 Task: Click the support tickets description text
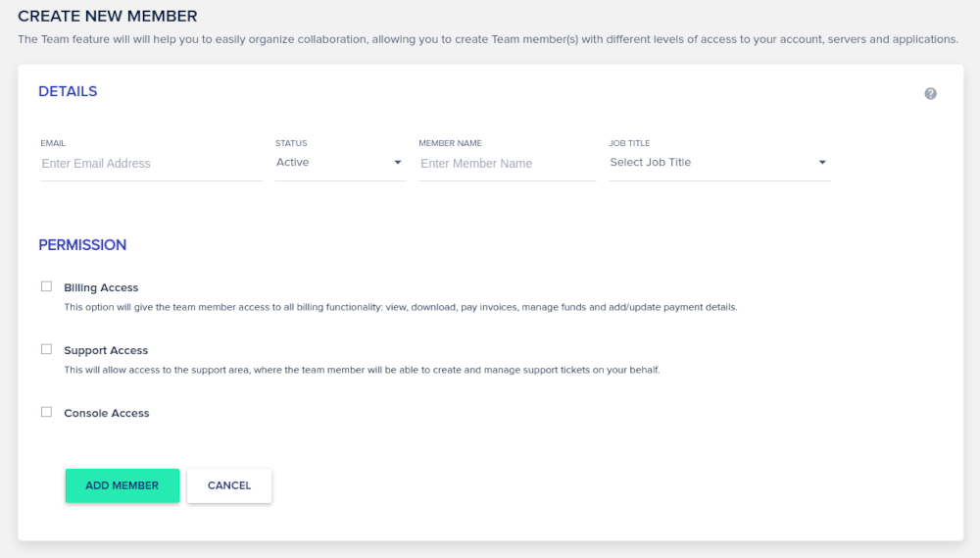click(362, 370)
